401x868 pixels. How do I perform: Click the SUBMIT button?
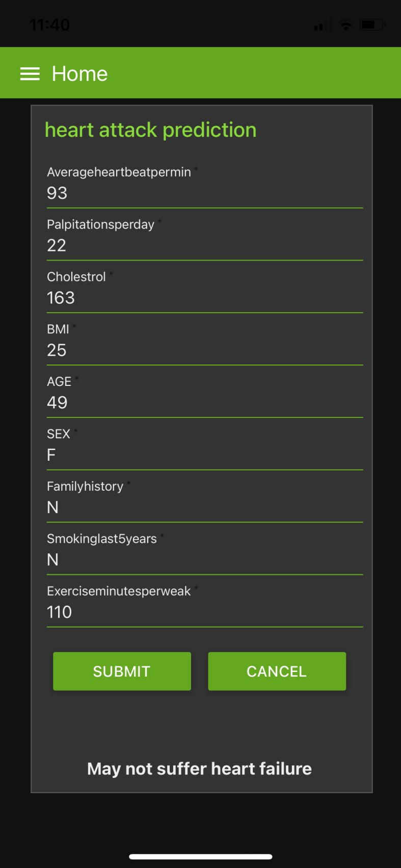click(122, 671)
